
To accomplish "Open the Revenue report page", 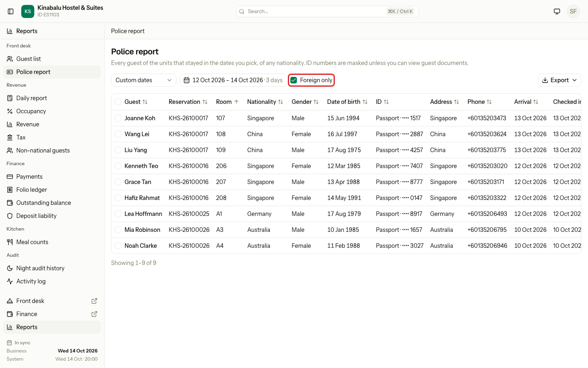I will (x=52, y=124).
